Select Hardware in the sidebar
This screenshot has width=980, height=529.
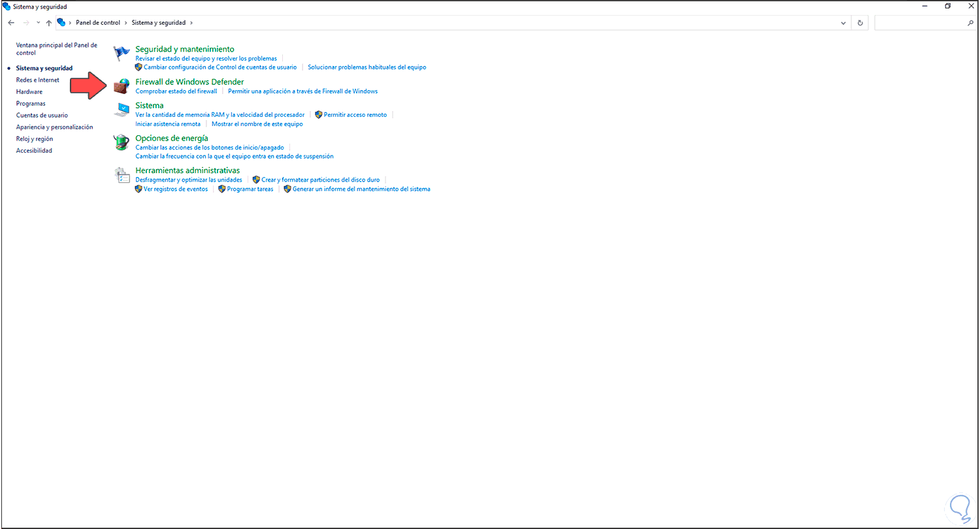(x=29, y=92)
